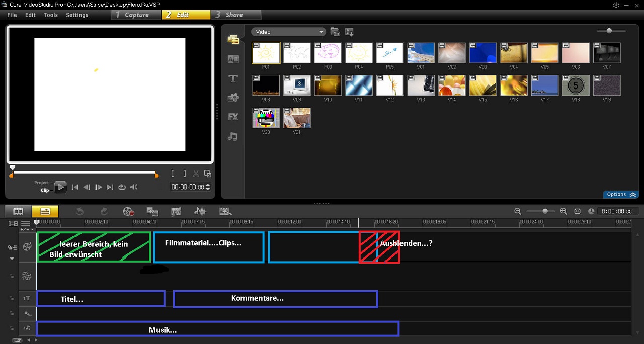
Task: Open the Tools menu
Action: click(x=51, y=15)
